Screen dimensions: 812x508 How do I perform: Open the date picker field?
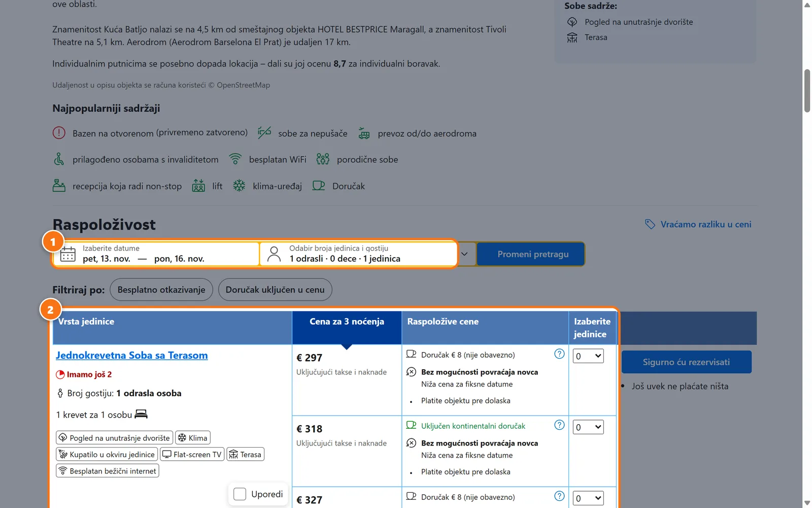156,254
